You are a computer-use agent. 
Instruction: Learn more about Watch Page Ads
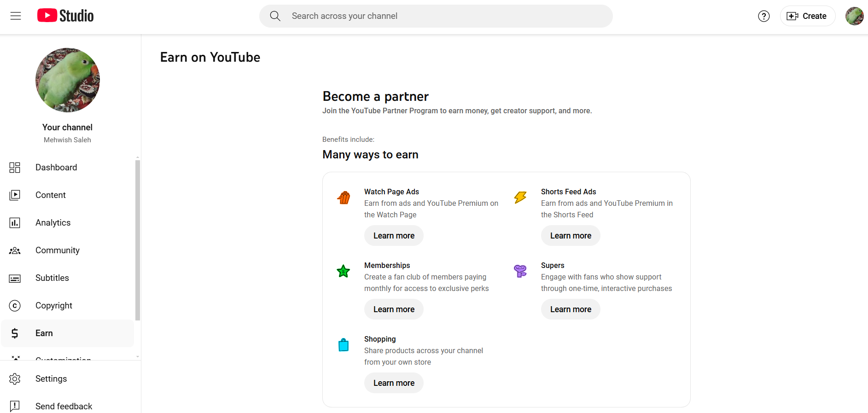click(394, 236)
